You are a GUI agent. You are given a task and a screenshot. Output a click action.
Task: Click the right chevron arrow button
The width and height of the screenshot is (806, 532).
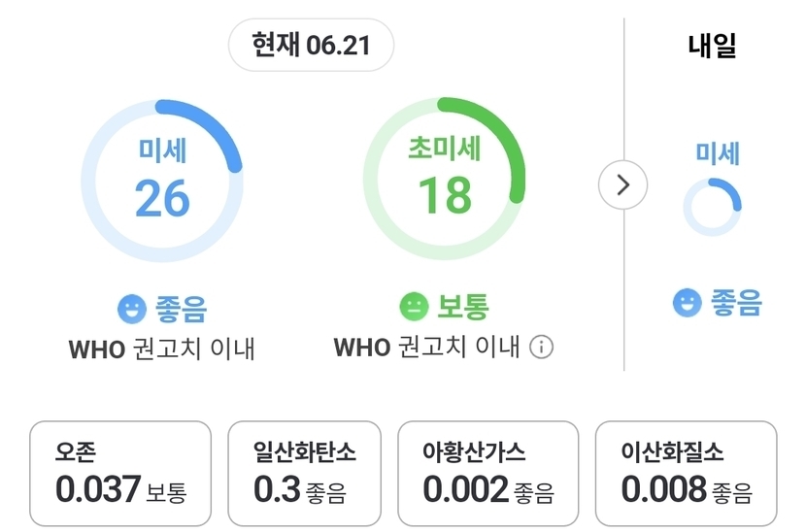[x=623, y=185]
